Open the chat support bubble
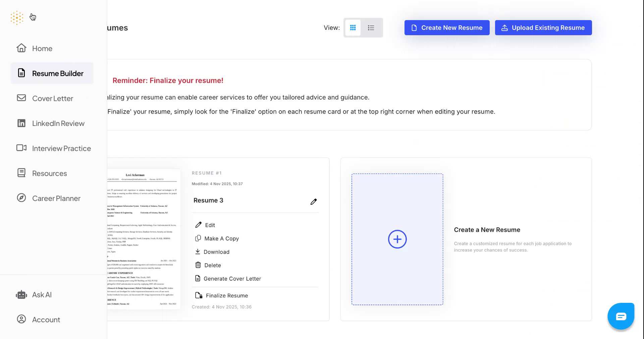 tap(621, 316)
